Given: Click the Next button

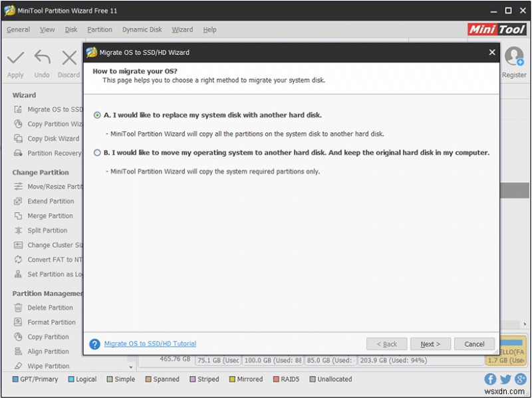Looking at the screenshot, I should click(430, 344).
